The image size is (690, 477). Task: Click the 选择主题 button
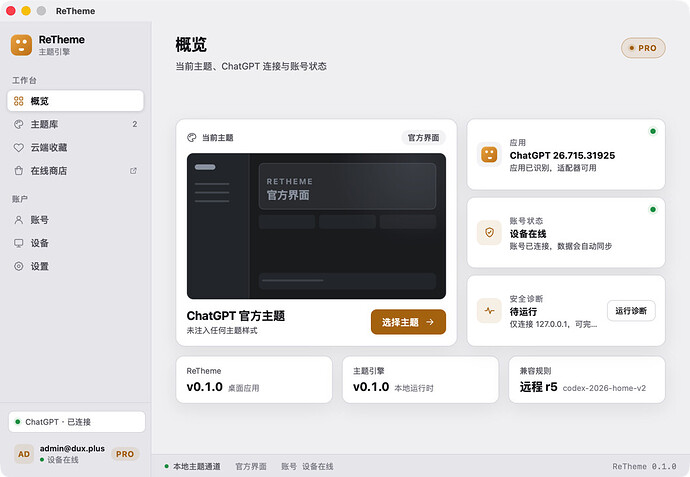pos(408,322)
